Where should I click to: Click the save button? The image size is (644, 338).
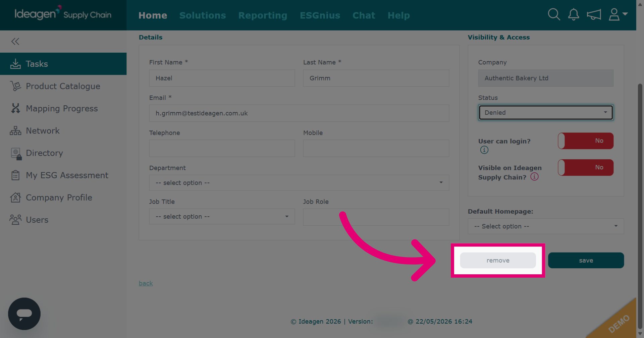pos(586,261)
